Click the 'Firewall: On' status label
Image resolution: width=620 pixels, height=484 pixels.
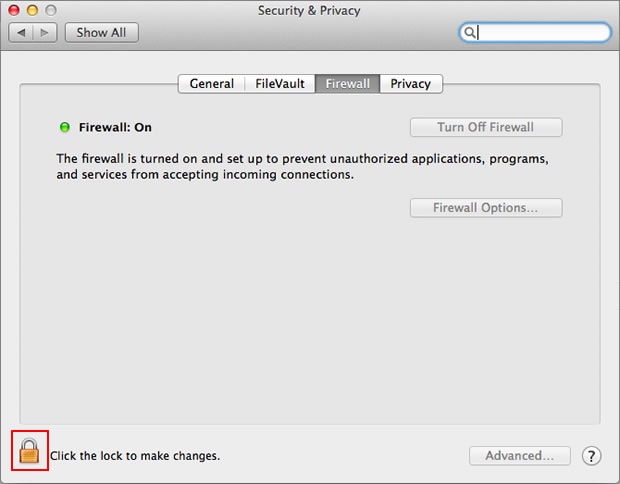pos(115,127)
